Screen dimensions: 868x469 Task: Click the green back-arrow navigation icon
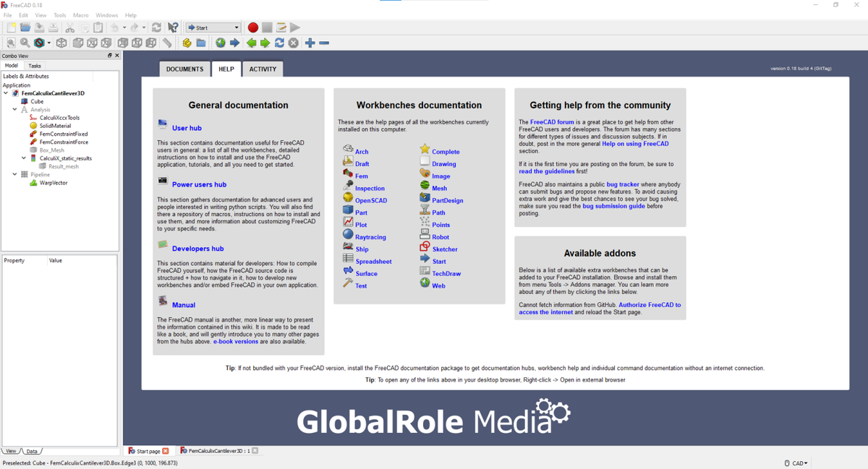pos(251,43)
